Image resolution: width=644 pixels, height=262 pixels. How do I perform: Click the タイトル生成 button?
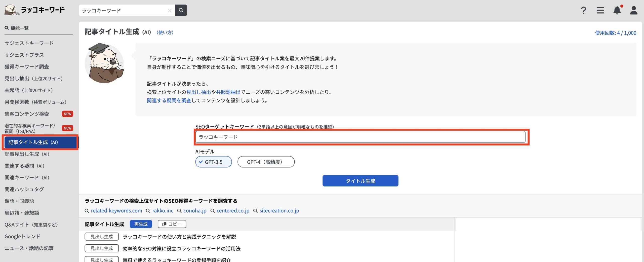click(x=360, y=181)
